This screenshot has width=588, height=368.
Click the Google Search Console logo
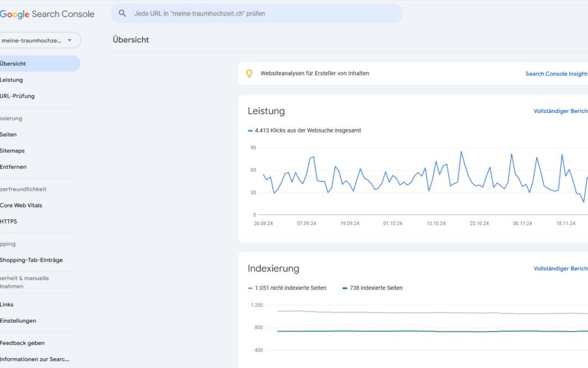tap(47, 14)
